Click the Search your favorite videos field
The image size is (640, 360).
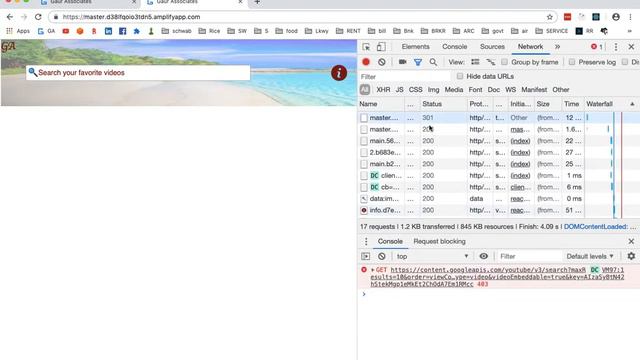[138, 73]
